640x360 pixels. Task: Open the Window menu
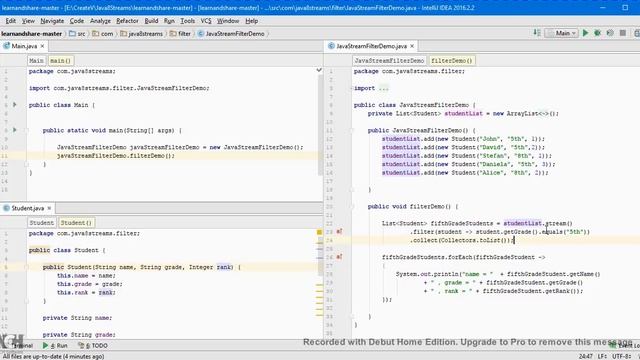pos(228,21)
